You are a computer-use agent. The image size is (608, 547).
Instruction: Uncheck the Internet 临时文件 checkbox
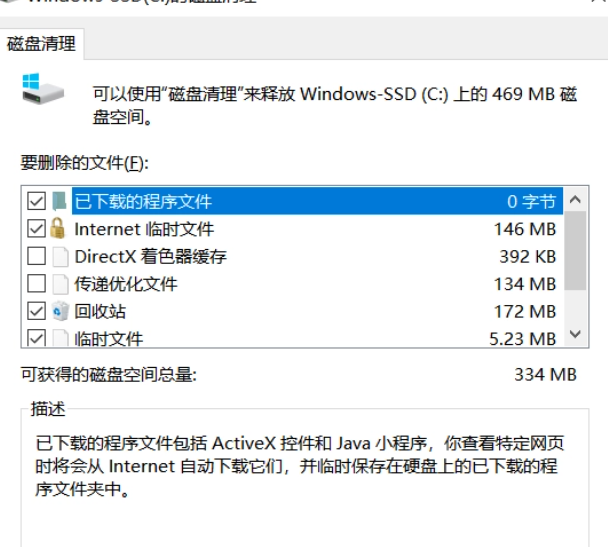click(x=36, y=229)
